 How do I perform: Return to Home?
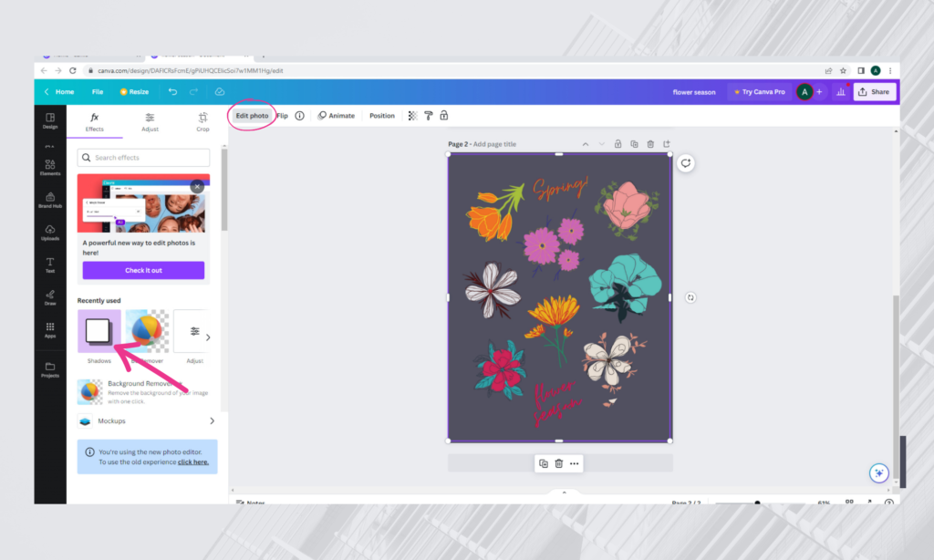tap(59, 92)
